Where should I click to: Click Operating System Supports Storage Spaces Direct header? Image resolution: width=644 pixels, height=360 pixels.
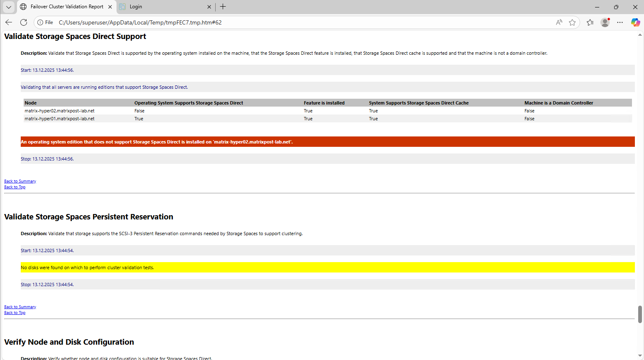189,103
